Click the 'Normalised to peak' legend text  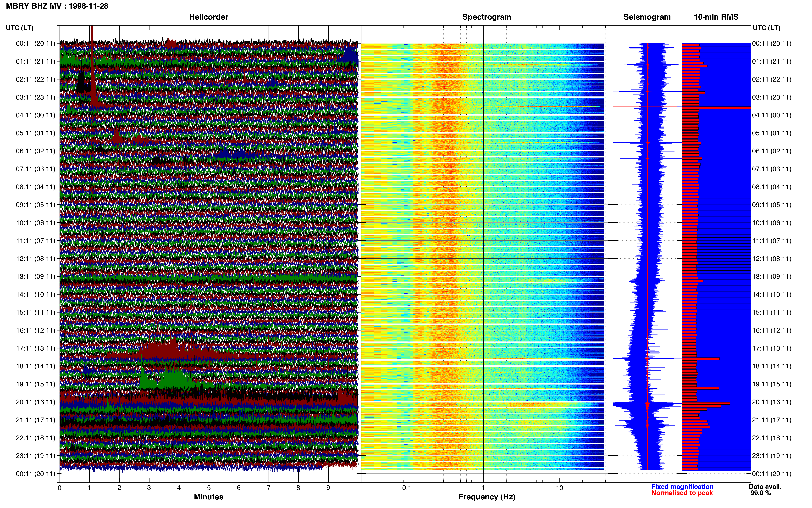tap(682, 493)
